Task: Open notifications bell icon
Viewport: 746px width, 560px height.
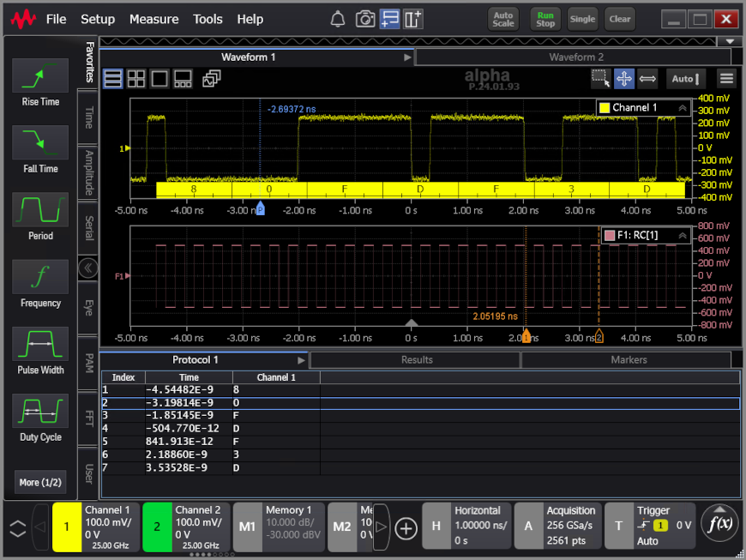Action: 339,19
